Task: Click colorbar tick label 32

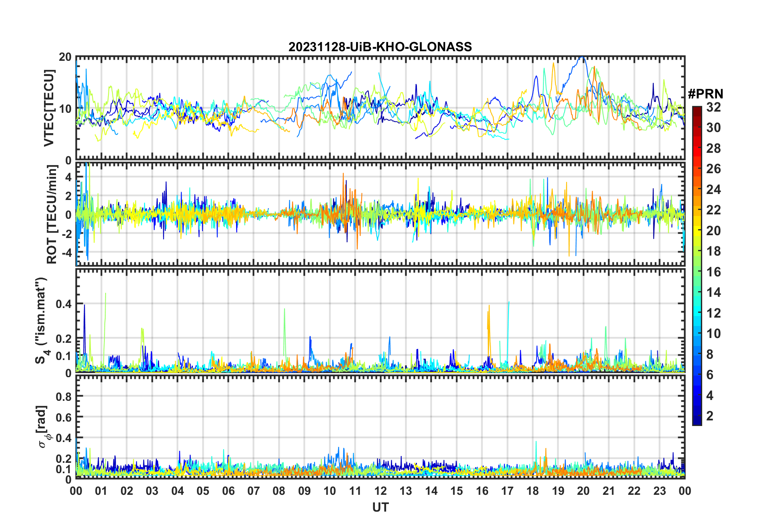Action: click(x=713, y=107)
